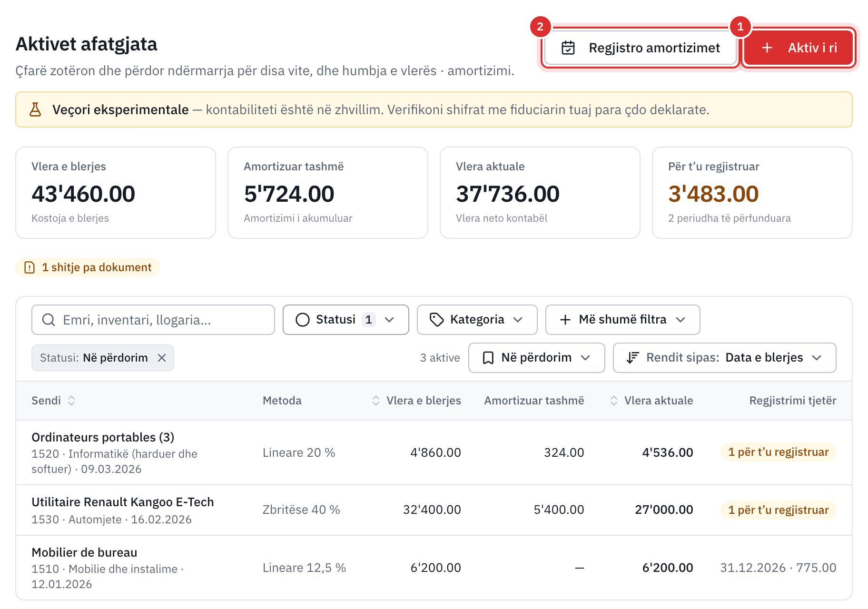Open the Statusi filter dropdown

click(346, 320)
